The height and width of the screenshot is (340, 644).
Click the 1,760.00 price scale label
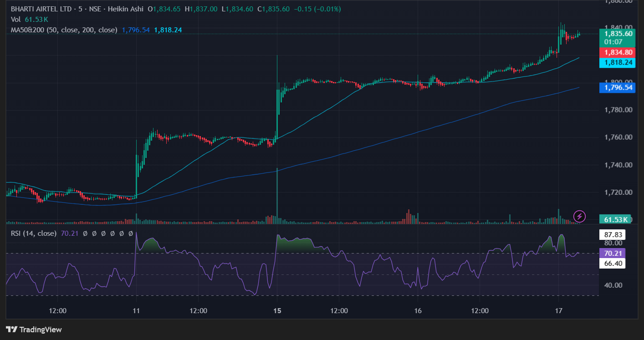point(618,137)
